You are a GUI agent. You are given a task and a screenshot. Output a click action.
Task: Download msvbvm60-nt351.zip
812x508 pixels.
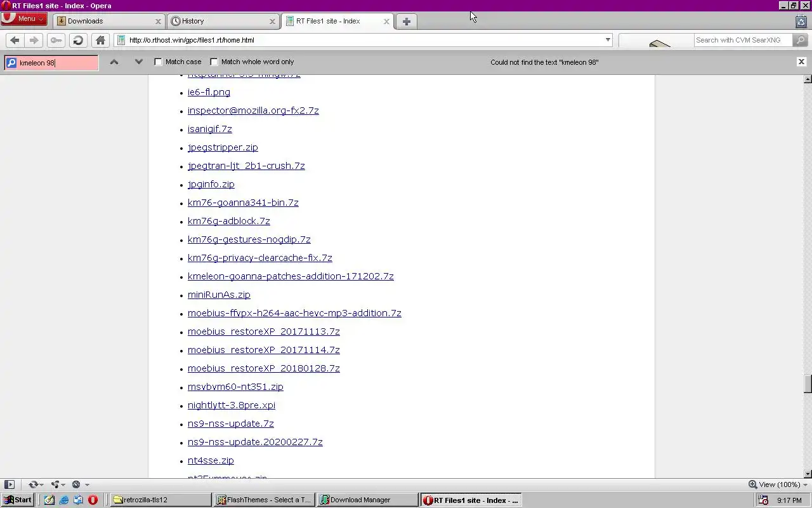235,387
